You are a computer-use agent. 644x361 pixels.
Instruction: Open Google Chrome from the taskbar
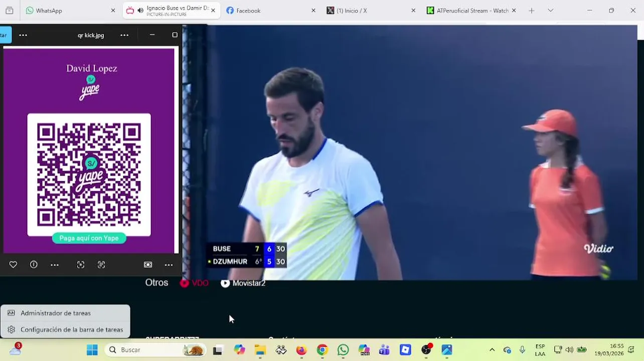tap(322, 350)
